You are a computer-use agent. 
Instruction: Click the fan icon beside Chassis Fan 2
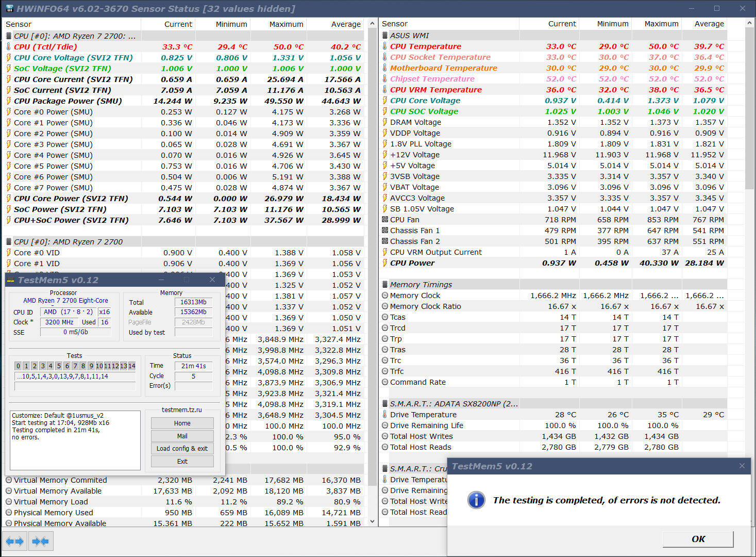pyautogui.click(x=385, y=241)
